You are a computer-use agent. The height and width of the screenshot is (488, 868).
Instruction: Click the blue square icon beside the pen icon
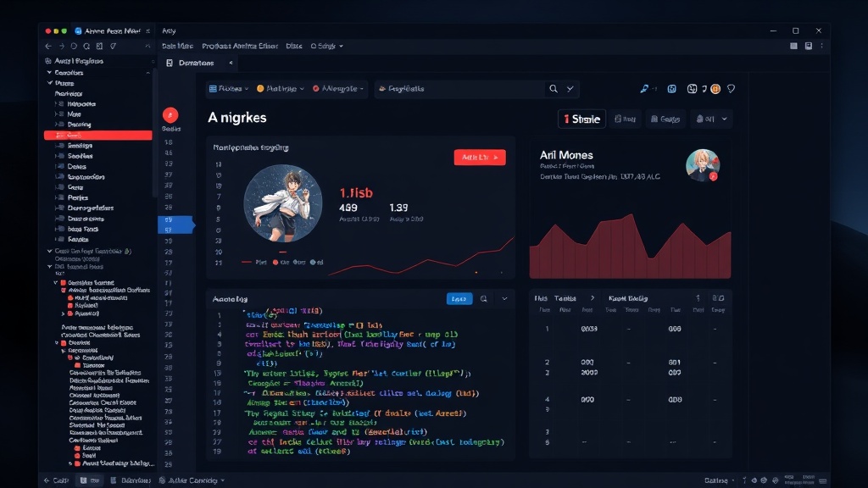coord(671,88)
